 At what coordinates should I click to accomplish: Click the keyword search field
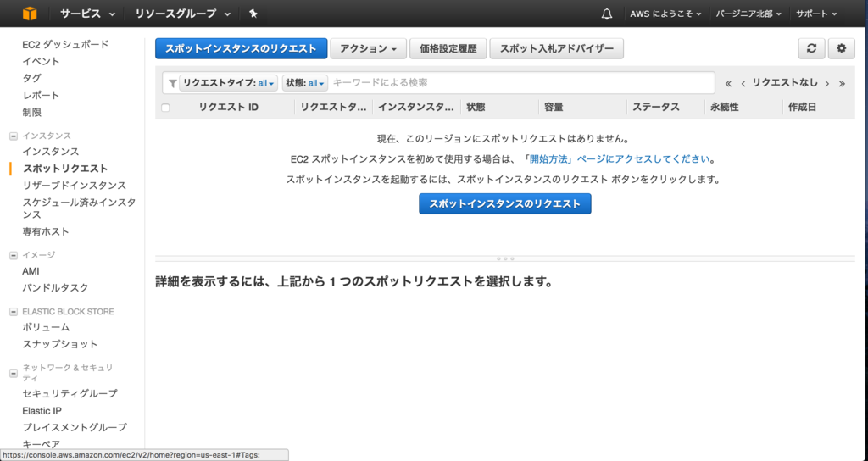[521, 83]
